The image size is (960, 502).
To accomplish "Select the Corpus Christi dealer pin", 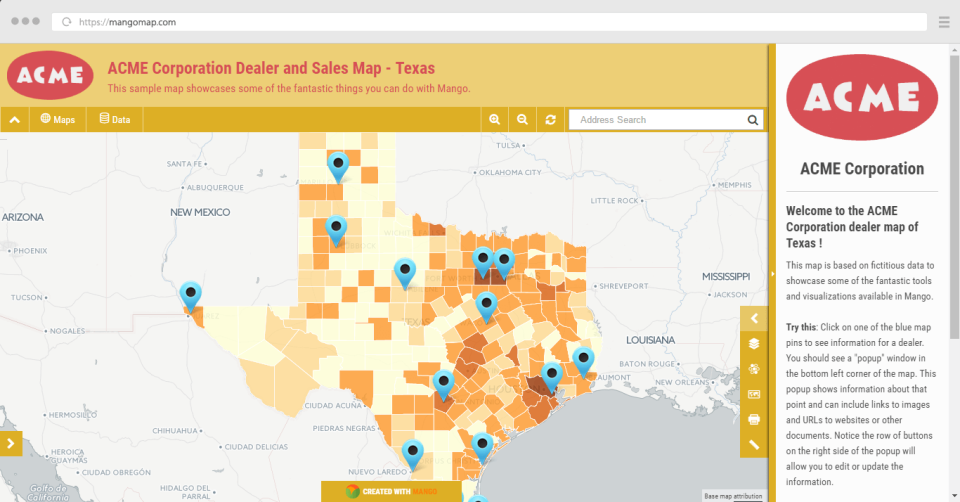I will pos(482,448).
